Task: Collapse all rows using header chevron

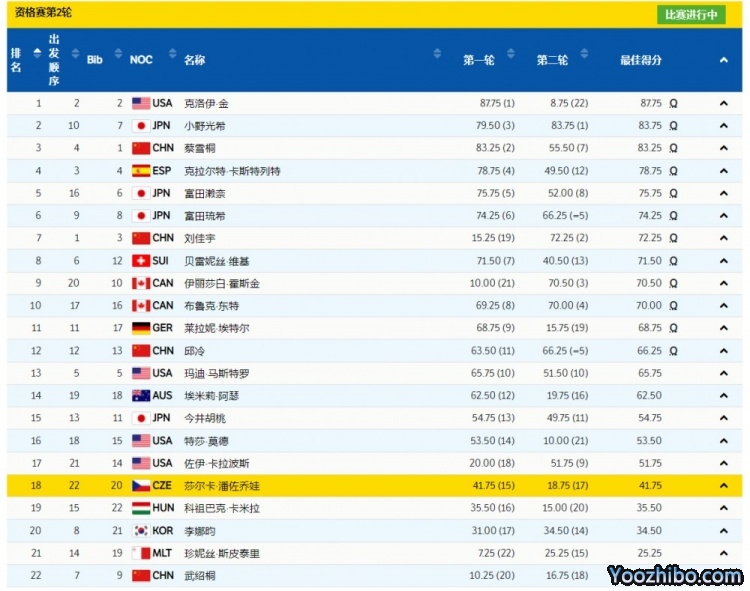Action: tap(723, 60)
